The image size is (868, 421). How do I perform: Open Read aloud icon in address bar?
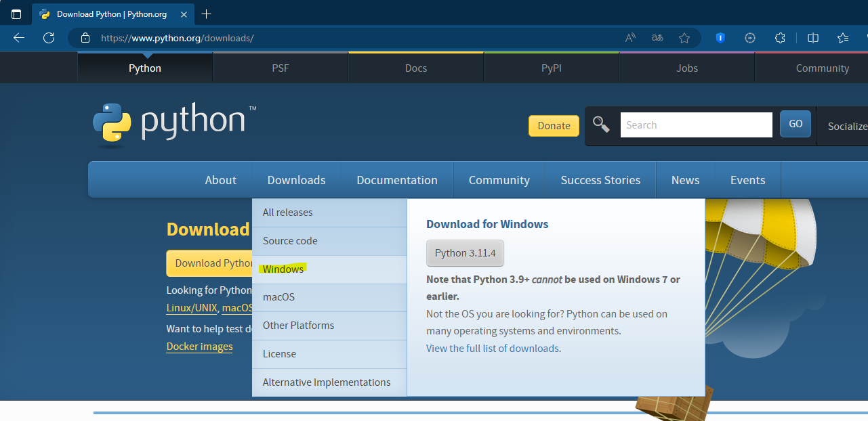click(x=630, y=38)
